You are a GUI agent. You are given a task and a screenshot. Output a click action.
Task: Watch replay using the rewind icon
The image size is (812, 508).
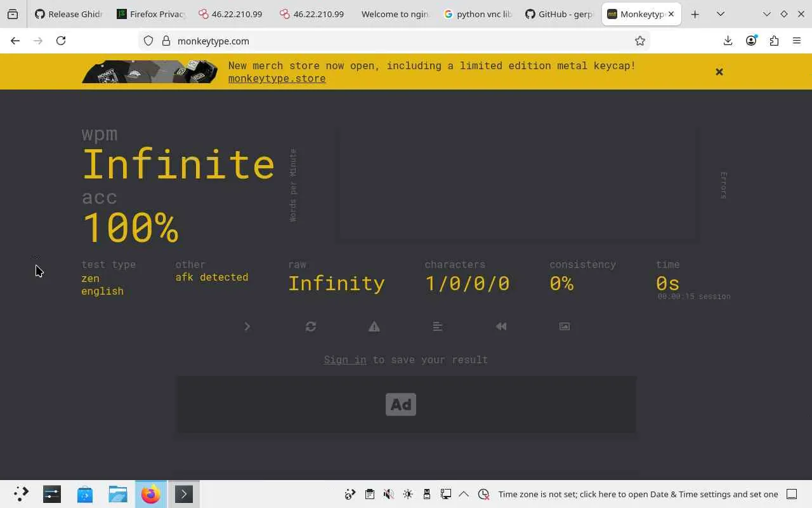(x=501, y=326)
